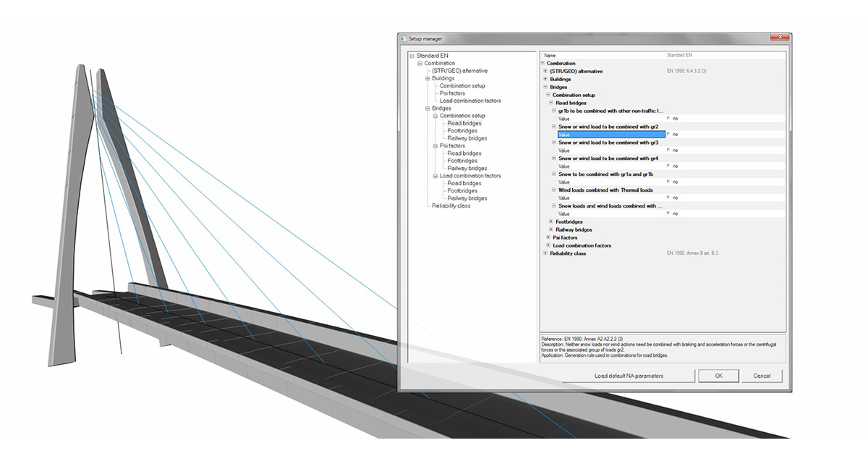The height and width of the screenshot is (456, 868).
Task: Toggle no for Snow or wind load combined with gr2
Action: point(670,133)
